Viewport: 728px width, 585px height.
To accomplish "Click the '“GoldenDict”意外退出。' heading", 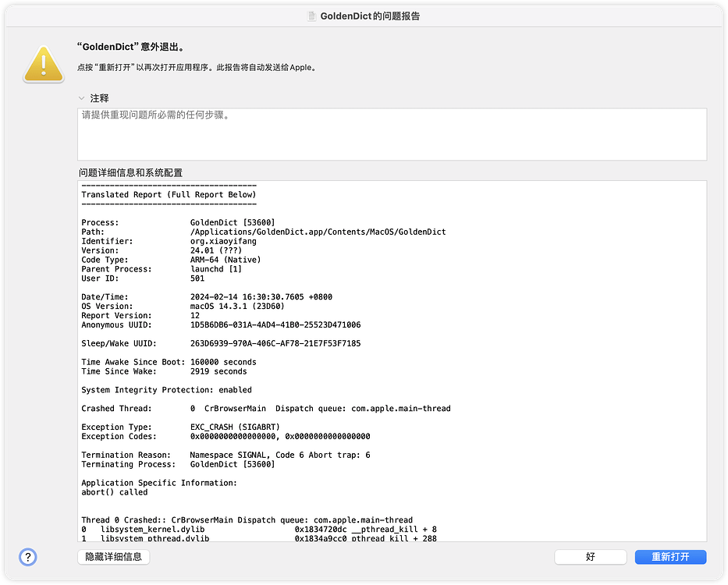I will [x=131, y=47].
